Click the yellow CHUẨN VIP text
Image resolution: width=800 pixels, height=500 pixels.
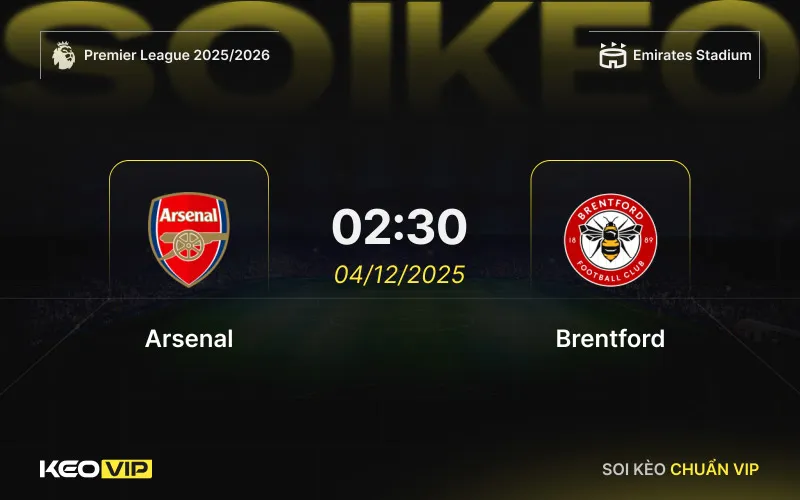714,469
